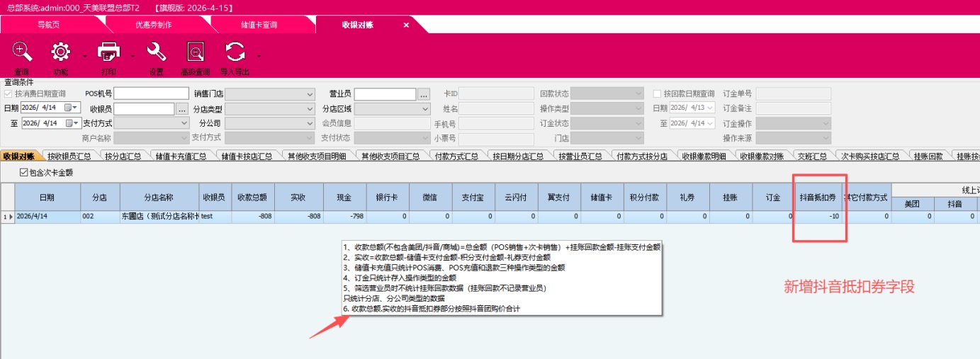
Task: Uncheck 包含次卡金额 checkbox
Action: [x=24, y=172]
